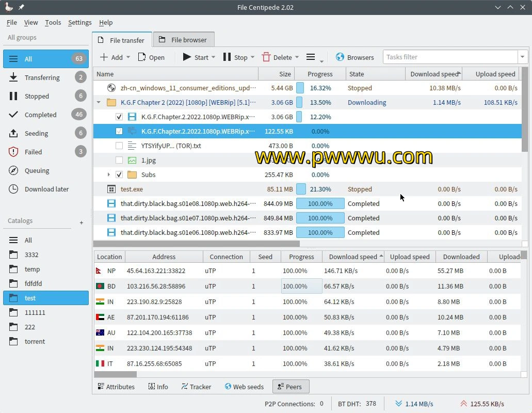Open the Stop dropdown arrow
532x413 pixels.
[252, 57]
